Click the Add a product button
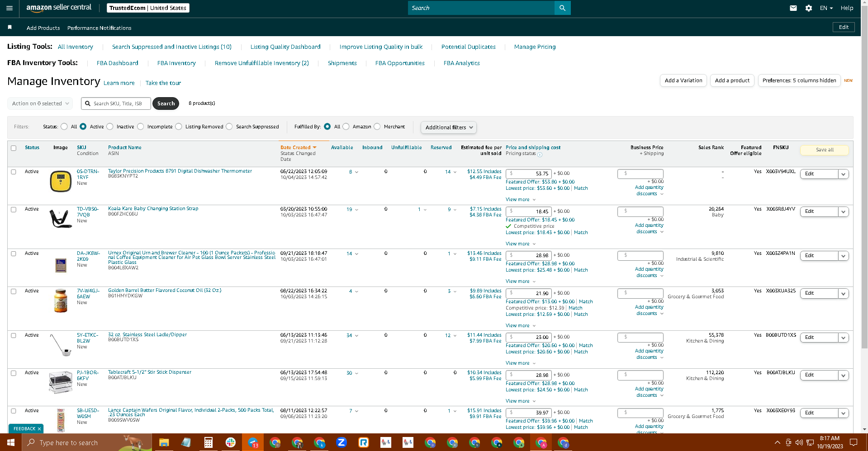 [x=732, y=80]
